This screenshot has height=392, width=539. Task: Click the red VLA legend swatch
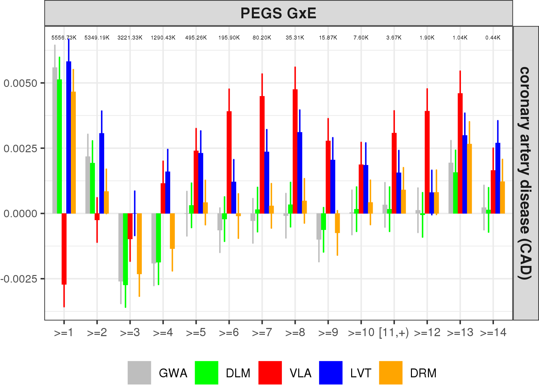(270, 373)
